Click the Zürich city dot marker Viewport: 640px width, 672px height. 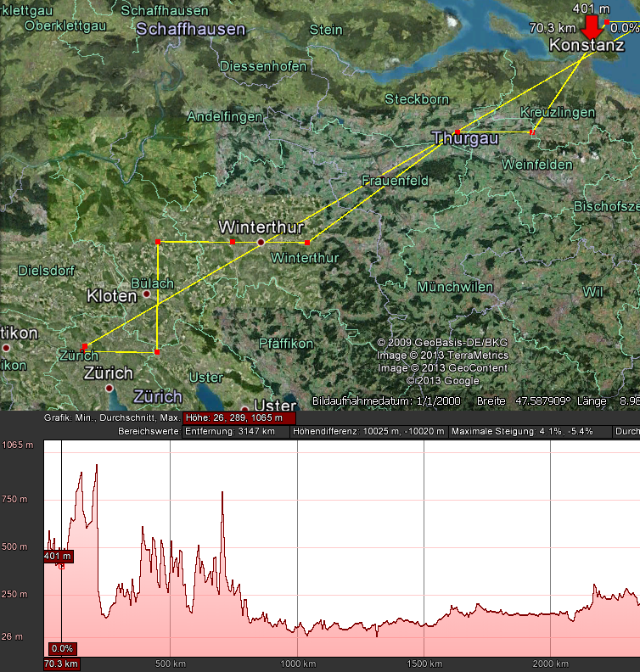(109, 389)
